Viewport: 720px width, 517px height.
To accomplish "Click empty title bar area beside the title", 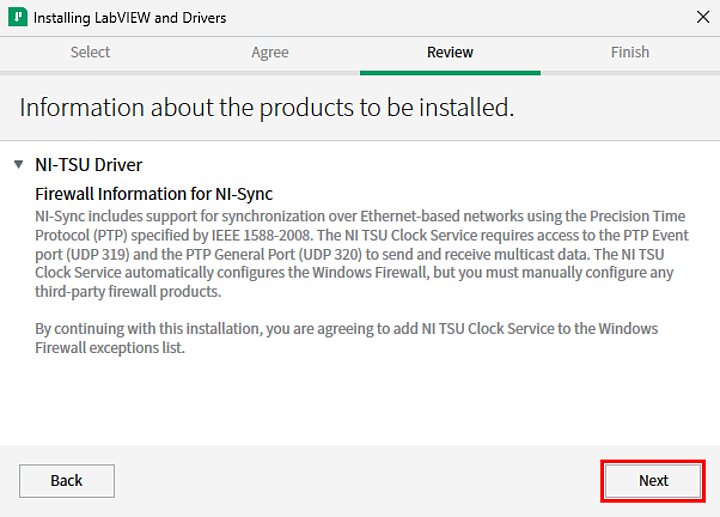I will point(450,18).
